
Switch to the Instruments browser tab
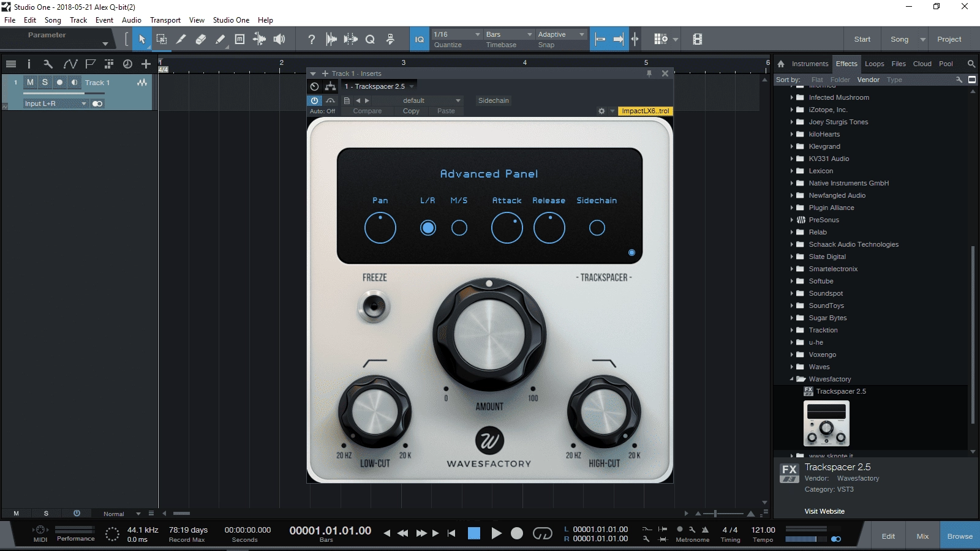810,64
